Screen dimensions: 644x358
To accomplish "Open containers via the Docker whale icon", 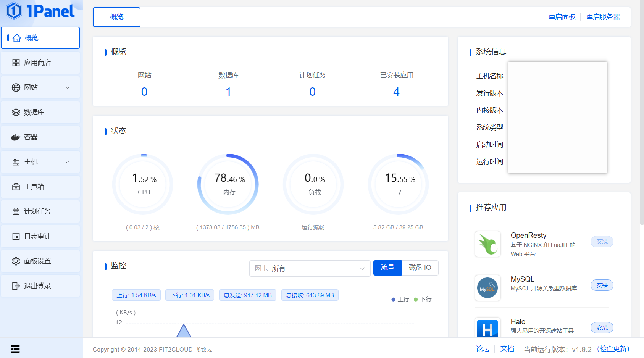I will pyautogui.click(x=16, y=137).
